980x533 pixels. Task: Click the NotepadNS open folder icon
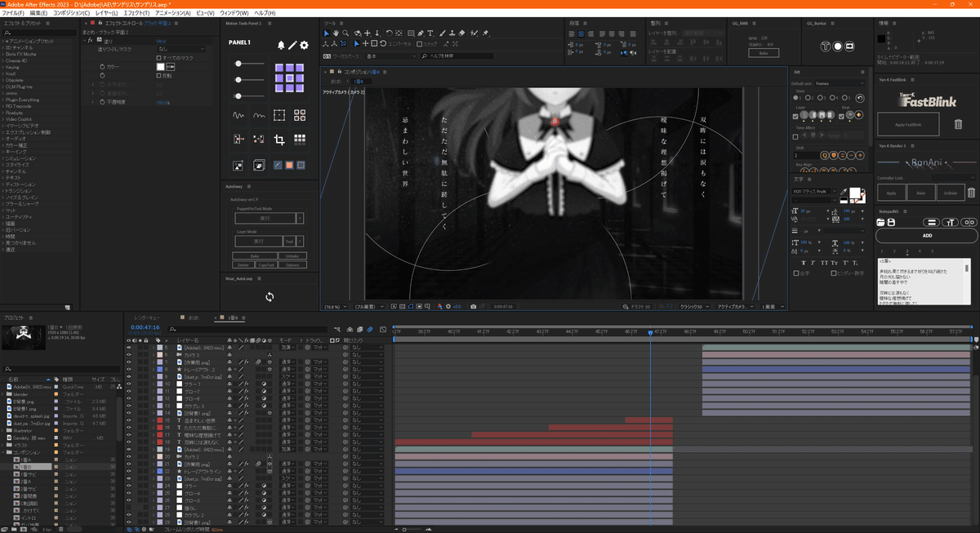(881, 222)
